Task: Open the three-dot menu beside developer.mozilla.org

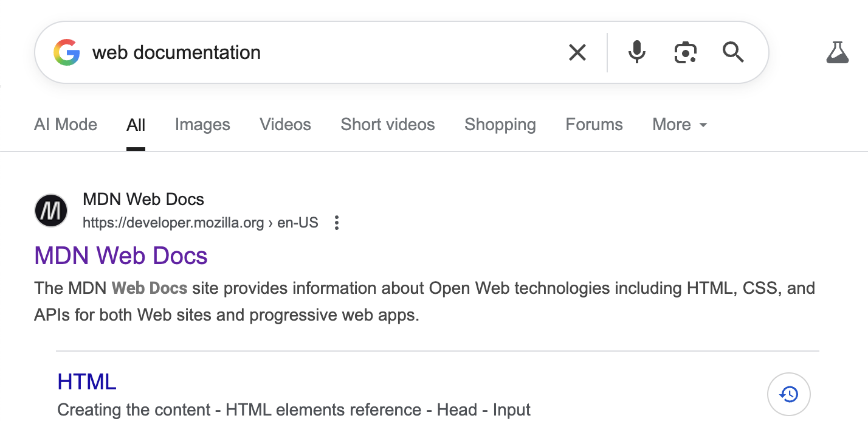Action: point(337,223)
